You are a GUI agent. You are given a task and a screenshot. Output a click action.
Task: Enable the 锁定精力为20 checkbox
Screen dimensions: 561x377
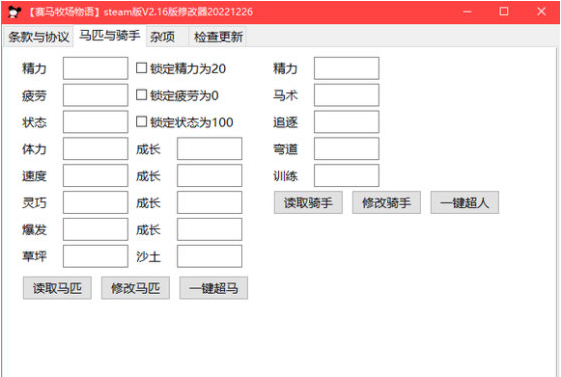[141, 68]
